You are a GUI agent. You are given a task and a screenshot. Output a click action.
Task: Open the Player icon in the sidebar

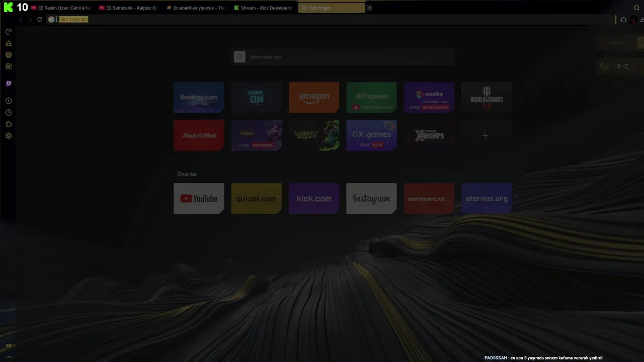(x=9, y=101)
